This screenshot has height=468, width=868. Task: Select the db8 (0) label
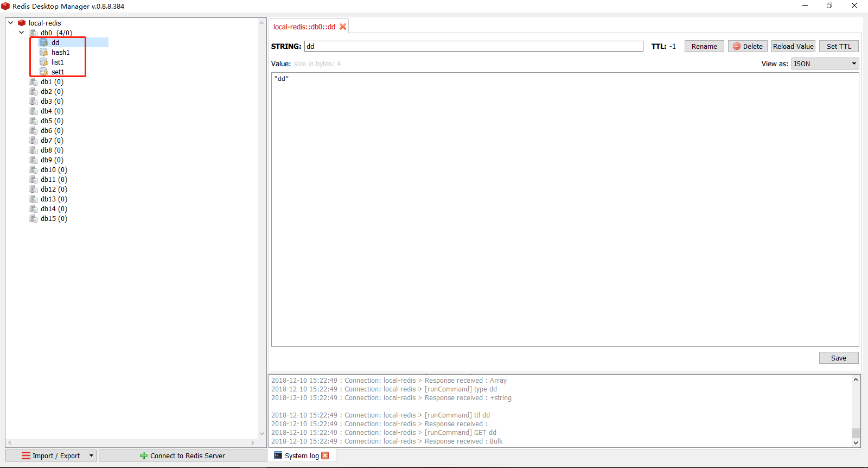pyautogui.click(x=52, y=150)
